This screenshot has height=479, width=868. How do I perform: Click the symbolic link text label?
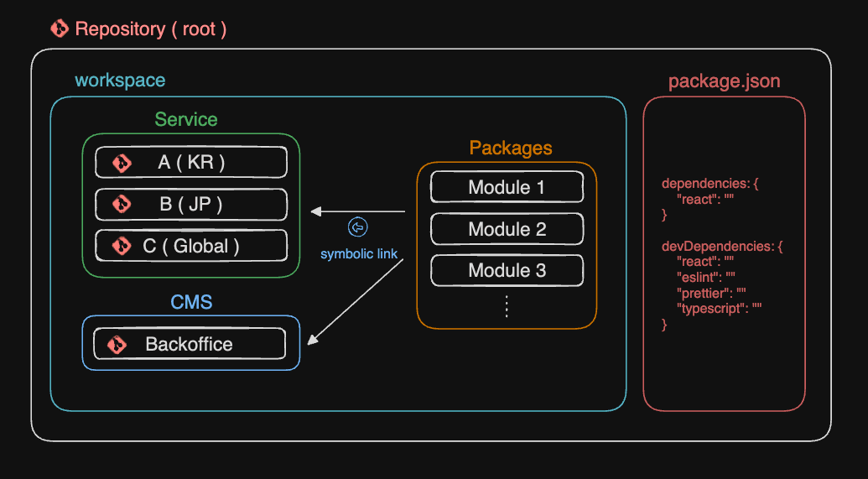(x=359, y=253)
